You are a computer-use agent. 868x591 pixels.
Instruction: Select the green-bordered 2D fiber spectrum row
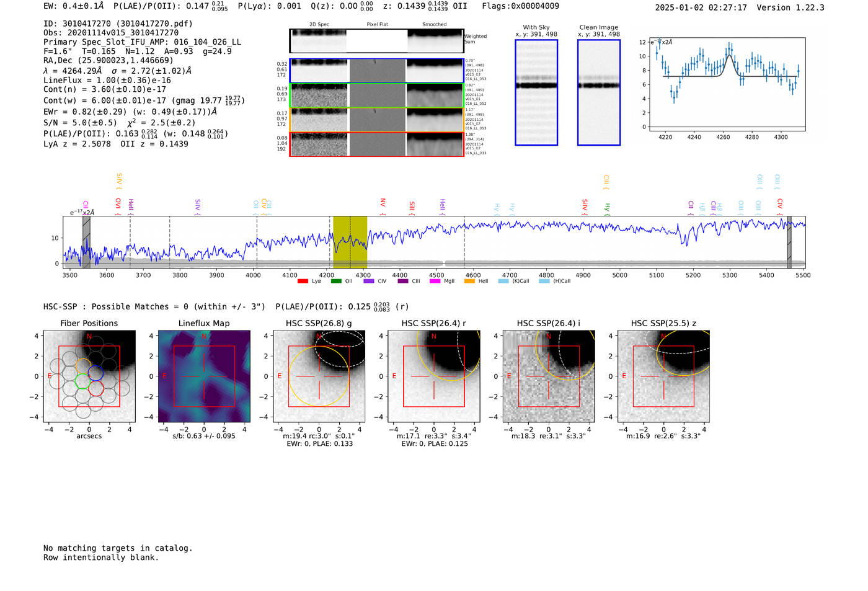(376, 96)
